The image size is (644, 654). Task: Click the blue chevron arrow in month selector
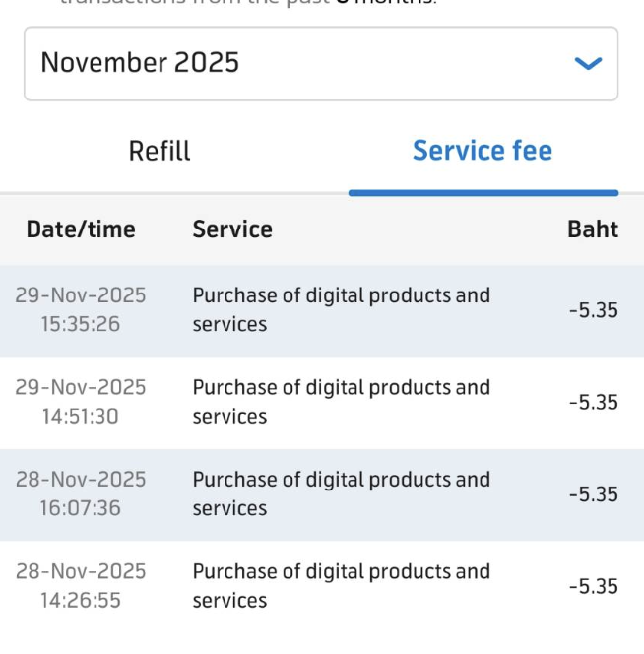pos(588,64)
